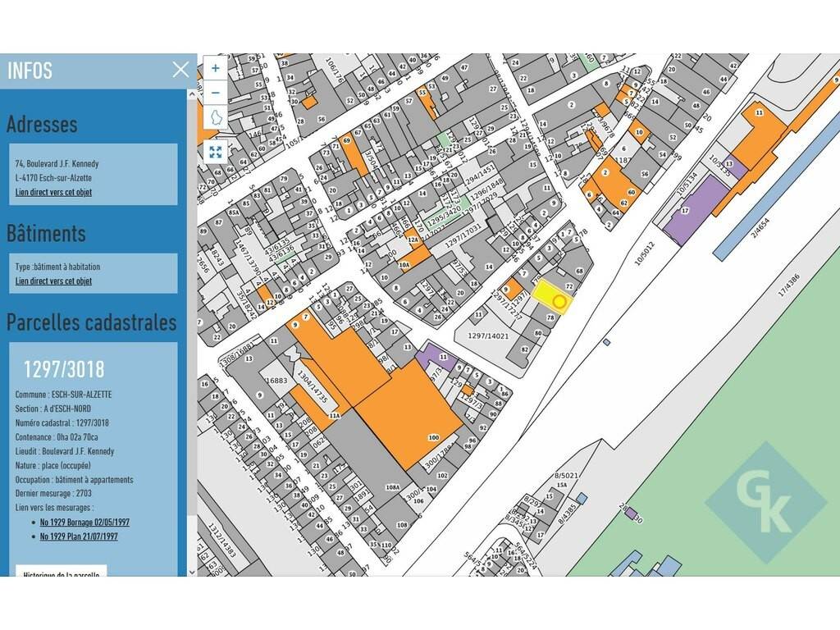Click the GK watermark logo

click(765, 502)
